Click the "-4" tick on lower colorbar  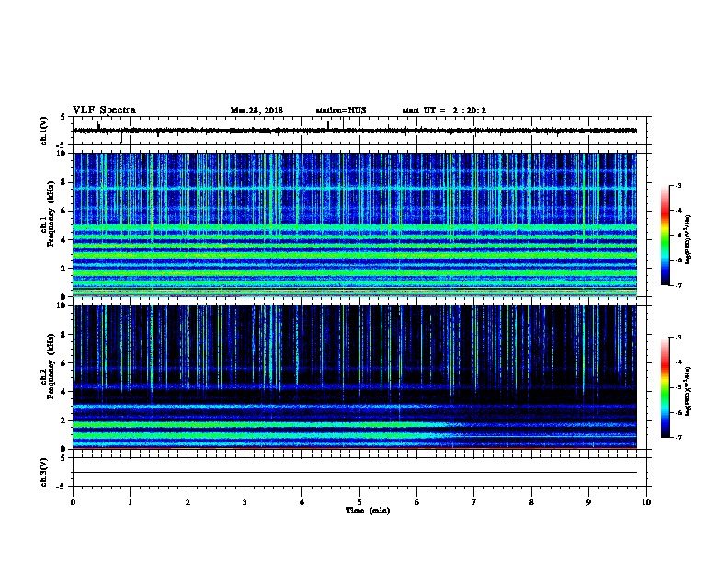[677, 362]
